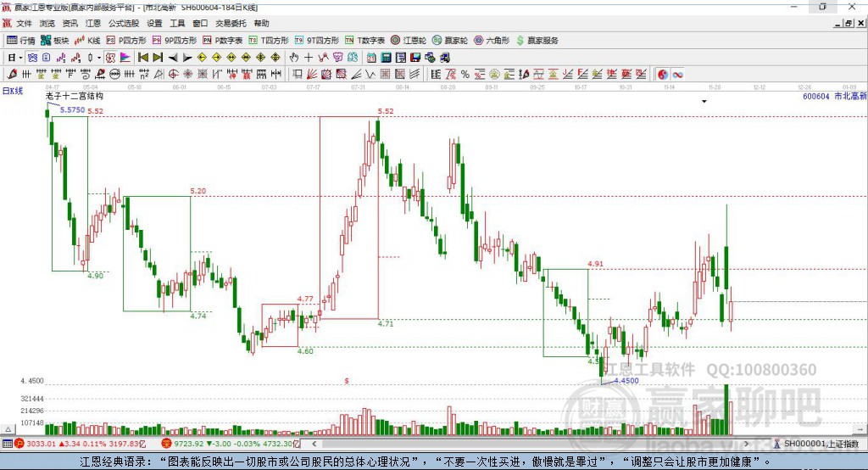Viewport: 868px width, 470px height.
Task: Click the stock code 600604
Action: pyautogui.click(x=816, y=97)
